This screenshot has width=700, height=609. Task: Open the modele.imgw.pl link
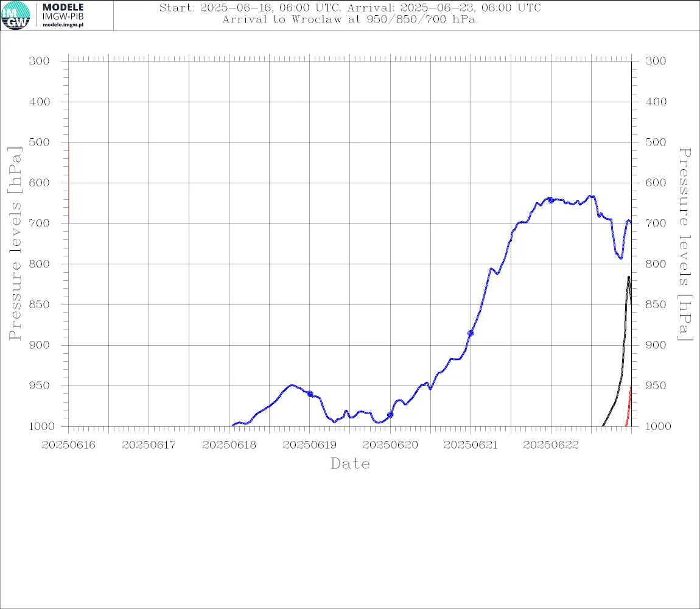point(63,25)
